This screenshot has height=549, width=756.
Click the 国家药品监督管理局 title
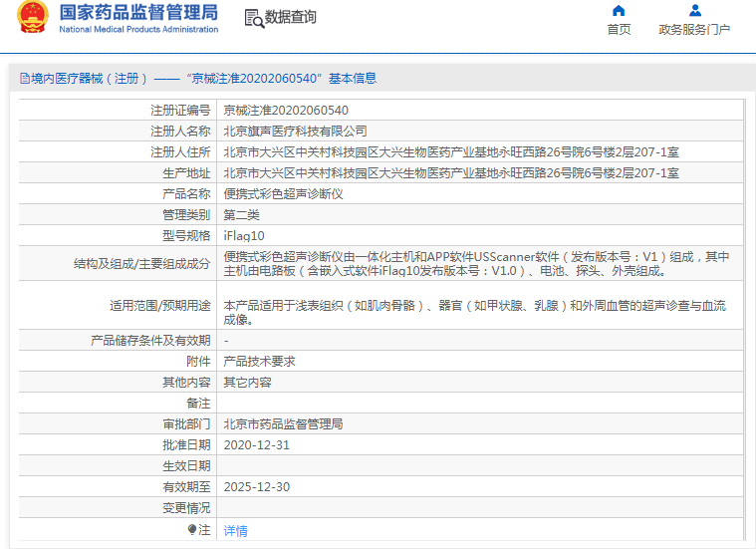[138, 13]
